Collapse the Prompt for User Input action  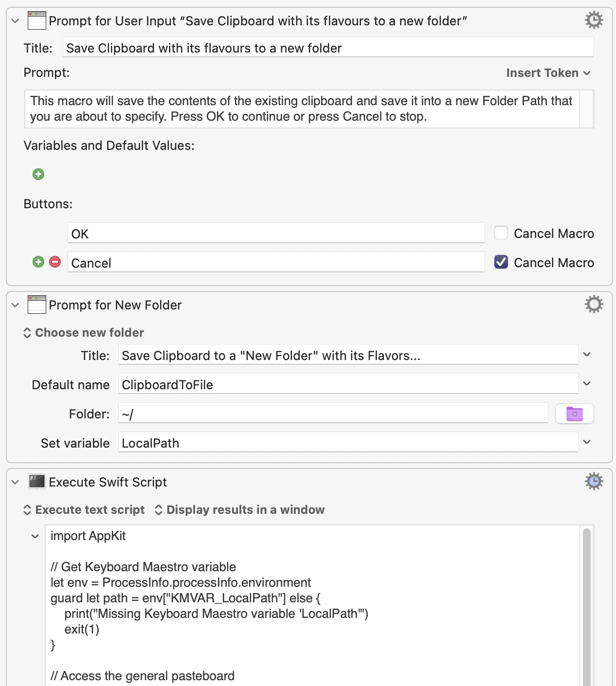[15, 21]
